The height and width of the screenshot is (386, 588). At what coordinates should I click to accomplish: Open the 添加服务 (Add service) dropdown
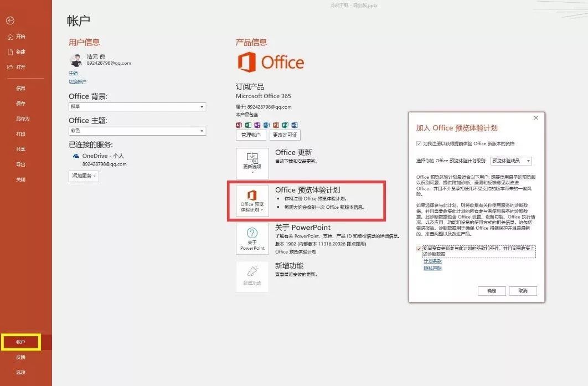tap(84, 176)
